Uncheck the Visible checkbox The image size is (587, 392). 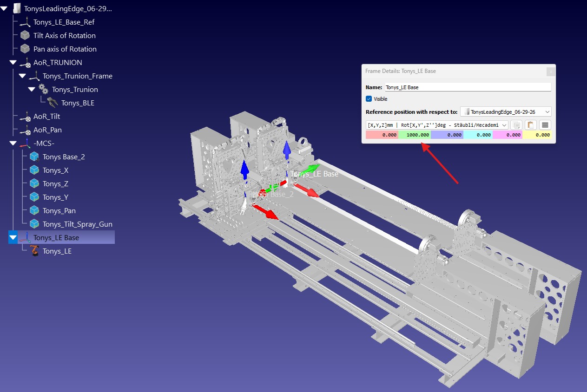(x=369, y=99)
